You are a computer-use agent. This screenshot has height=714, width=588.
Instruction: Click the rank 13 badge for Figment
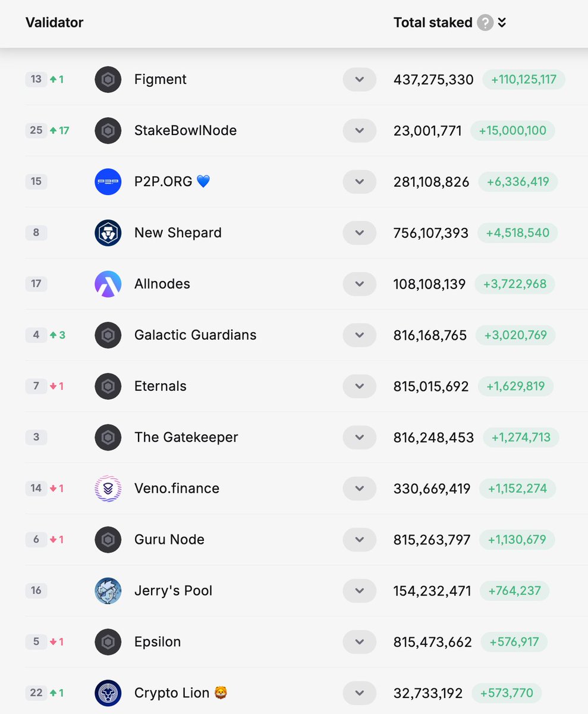click(36, 79)
